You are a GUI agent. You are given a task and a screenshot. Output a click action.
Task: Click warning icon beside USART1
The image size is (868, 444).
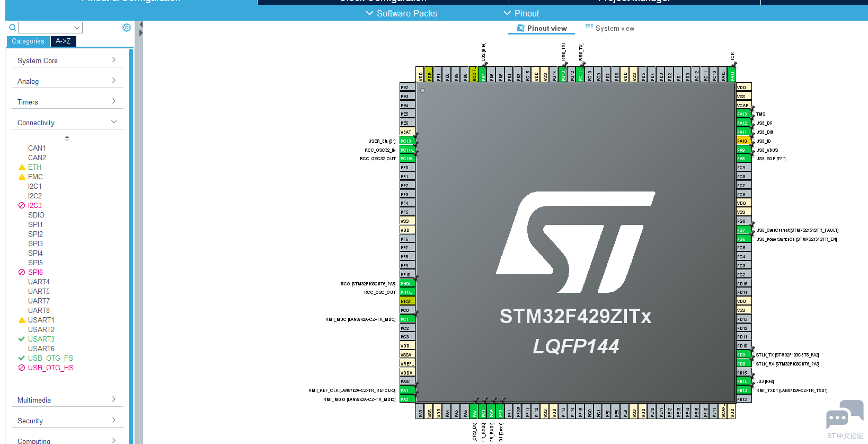pos(22,320)
